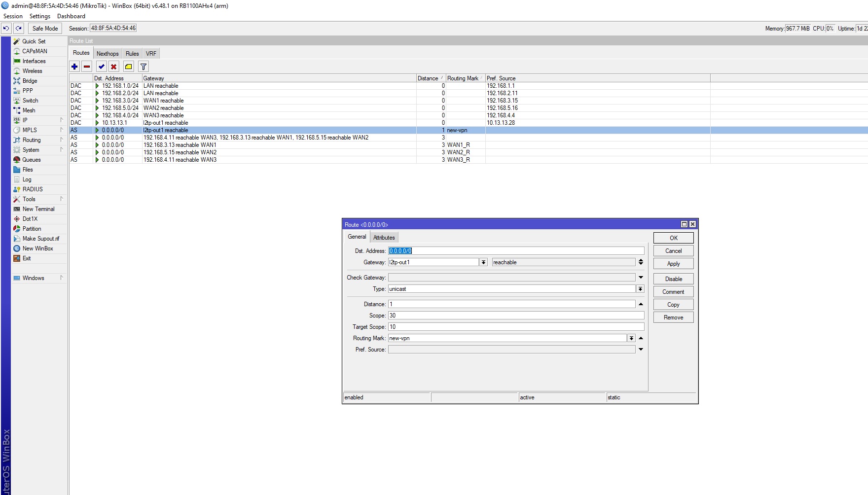Click the undo arrow icon

(x=6, y=29)
